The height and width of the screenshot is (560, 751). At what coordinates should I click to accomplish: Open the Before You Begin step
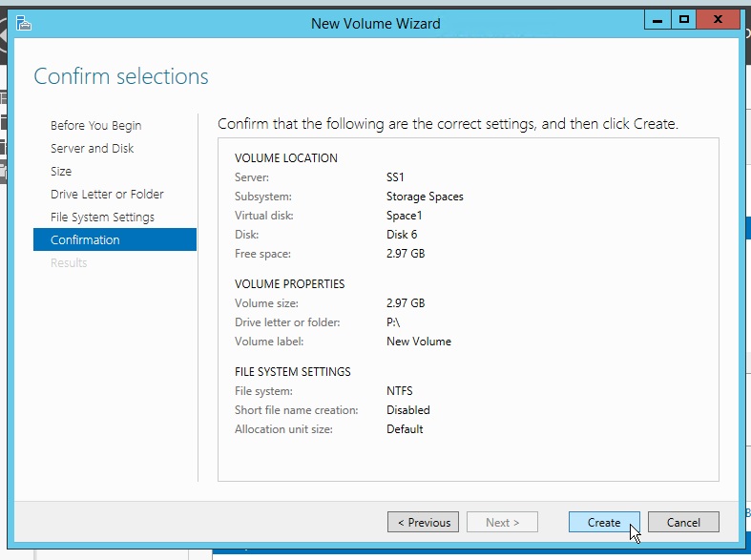click(95, 125)
